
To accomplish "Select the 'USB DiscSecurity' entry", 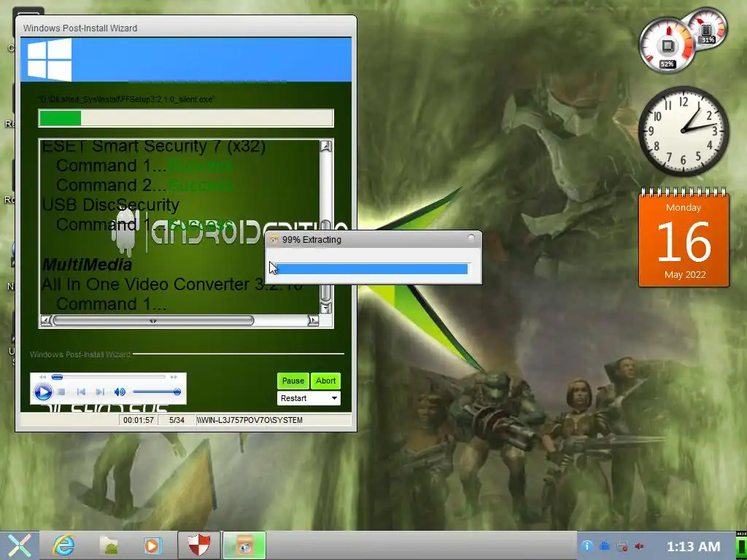I will click(x=111, y=205).
